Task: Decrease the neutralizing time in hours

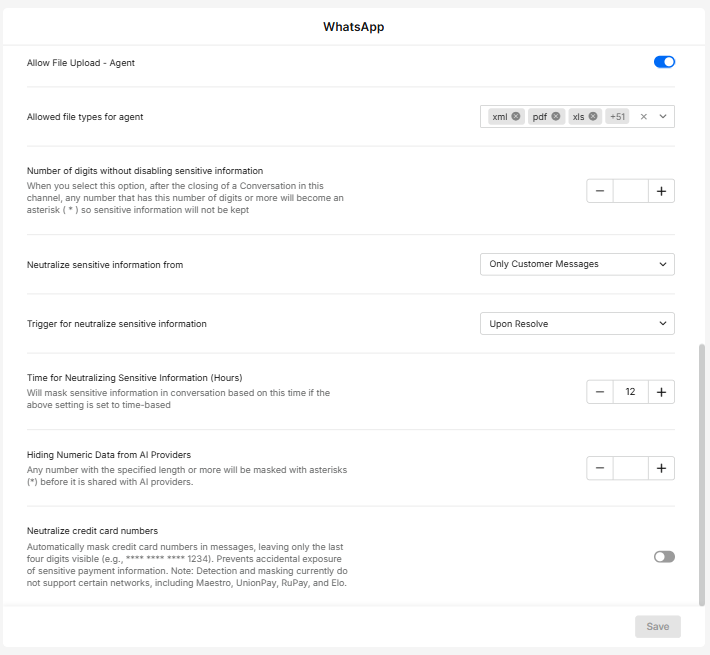Action: point(600,392)
